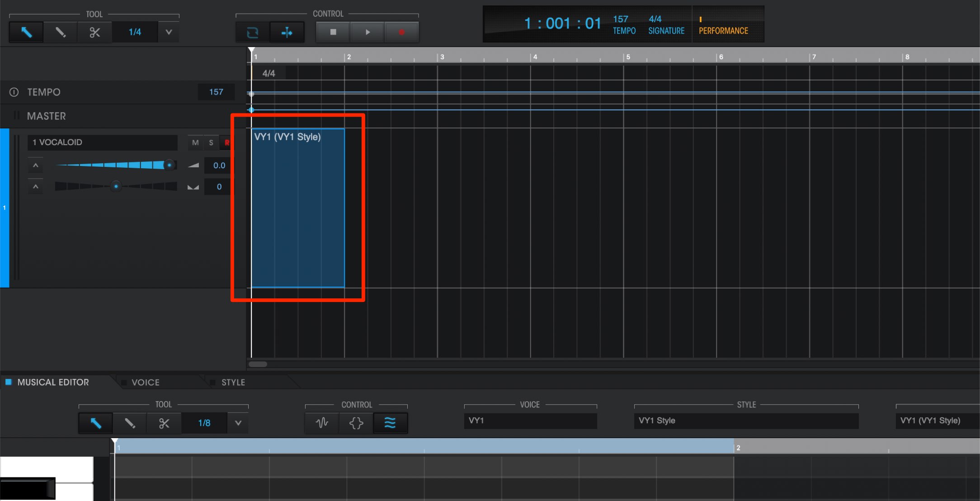This screenshot has height=501, width=980.
Task: Click the track number 1 color strip
Action: point(5,208)
